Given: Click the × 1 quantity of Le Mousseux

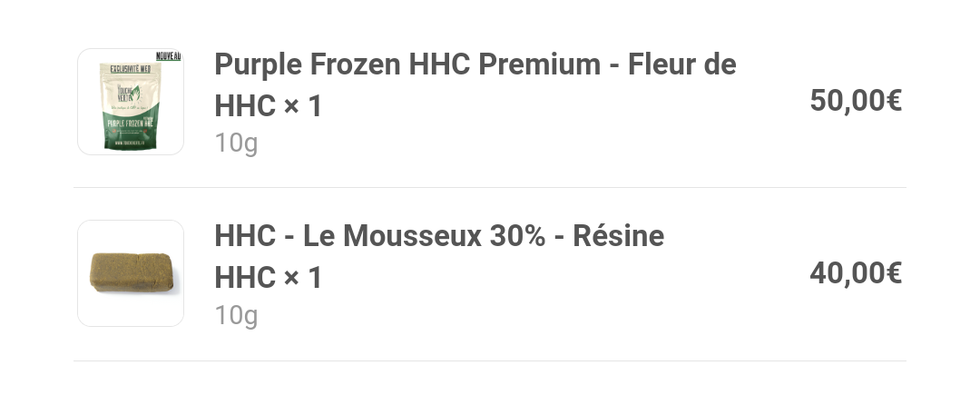Looking at the screenshot, I should point(302,278).
